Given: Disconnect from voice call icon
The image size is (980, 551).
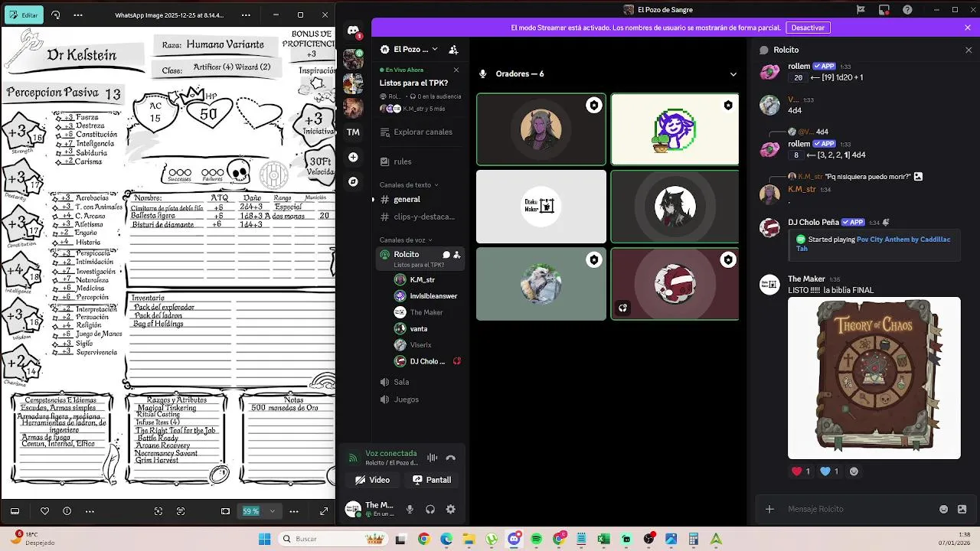Looking at the screenshot, I should coord(451,458).
